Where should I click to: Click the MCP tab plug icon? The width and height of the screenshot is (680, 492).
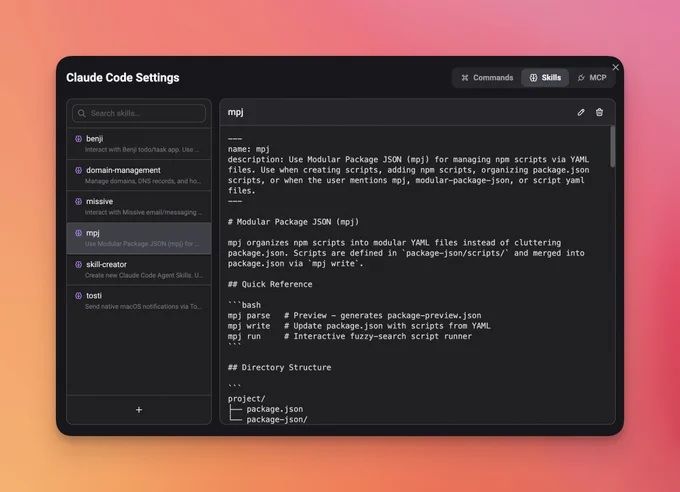[x=581, y=78]
